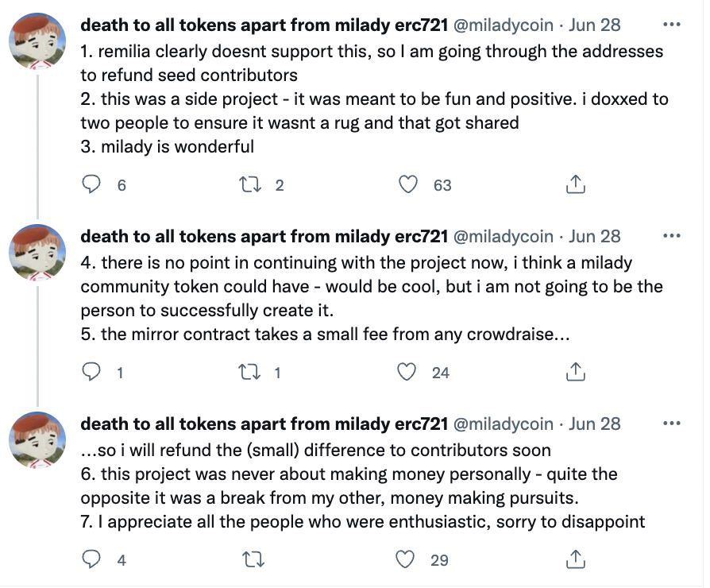
Task: View profile avatar on the second tweet
Action: [x=37, y=253]
